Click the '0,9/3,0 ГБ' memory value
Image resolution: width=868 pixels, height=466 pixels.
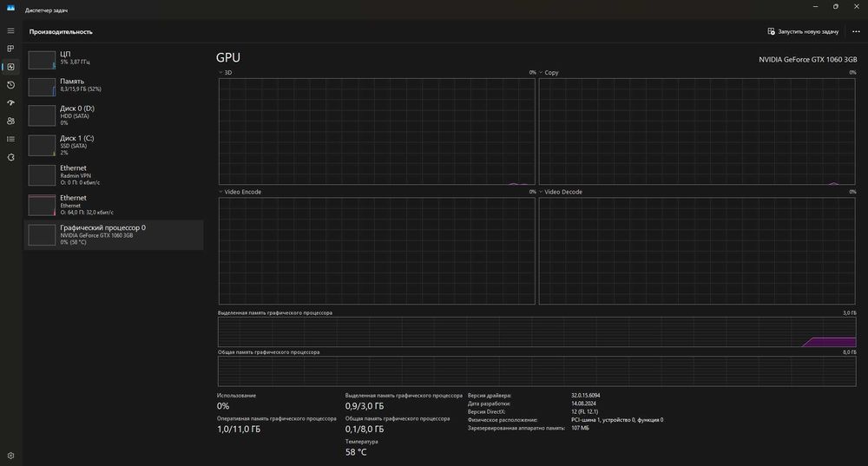click(x=365, y=406)
